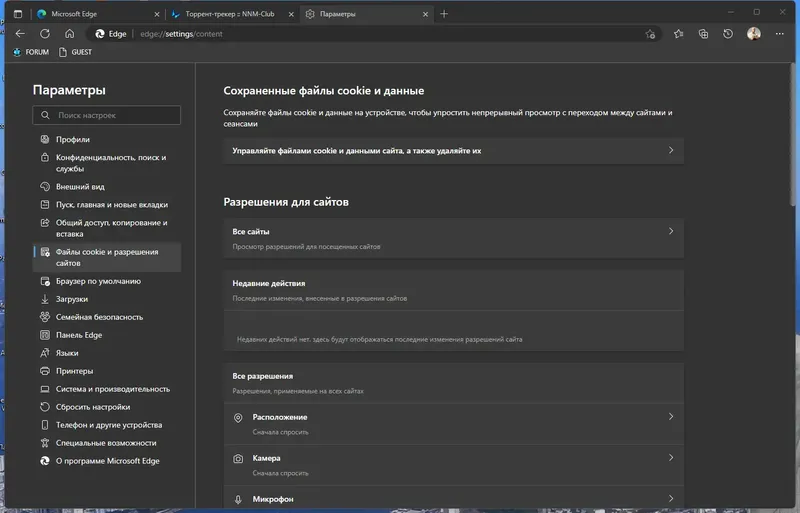The height and width of the screenshot is (513, 800).
Task: Open the Загрузки settings section
Action: [72, 299]
